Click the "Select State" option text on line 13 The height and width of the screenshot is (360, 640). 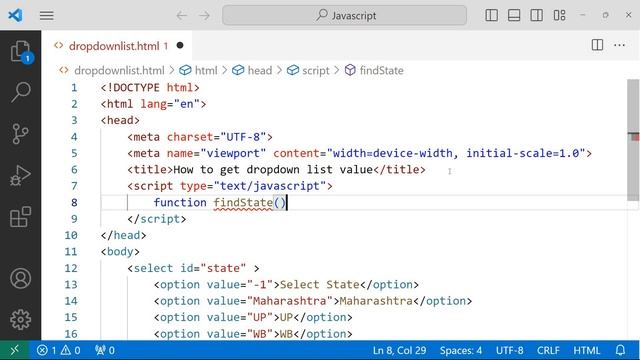click(319, 284)
